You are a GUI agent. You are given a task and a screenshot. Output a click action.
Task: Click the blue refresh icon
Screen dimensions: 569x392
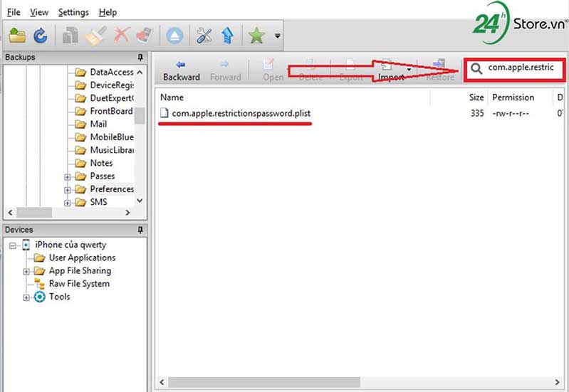[41, 36]
